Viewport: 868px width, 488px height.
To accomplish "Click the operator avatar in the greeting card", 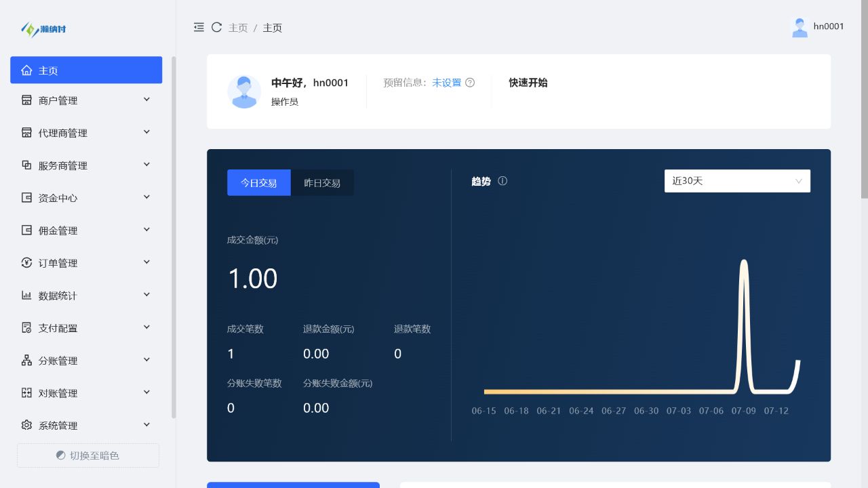I will (244, 91).
